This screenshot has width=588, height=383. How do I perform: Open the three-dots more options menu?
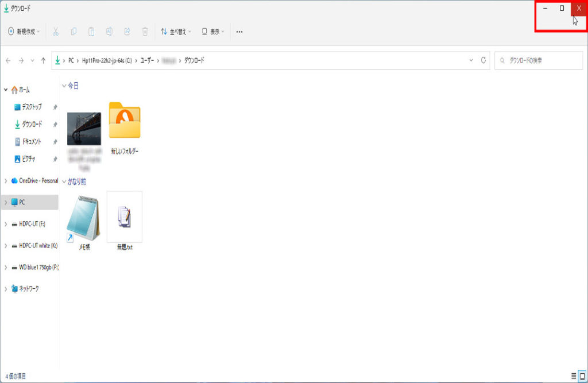(x=239, y=32)
